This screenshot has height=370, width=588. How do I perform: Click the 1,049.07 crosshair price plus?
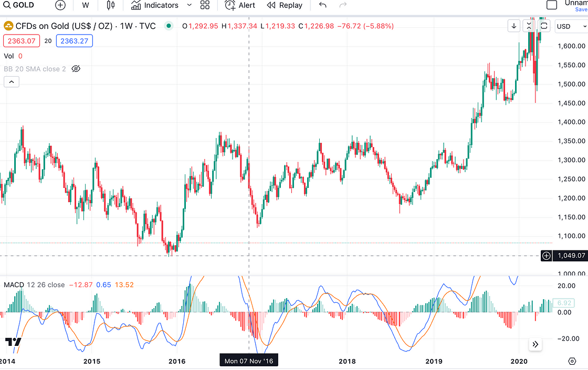tap(546, 256)
